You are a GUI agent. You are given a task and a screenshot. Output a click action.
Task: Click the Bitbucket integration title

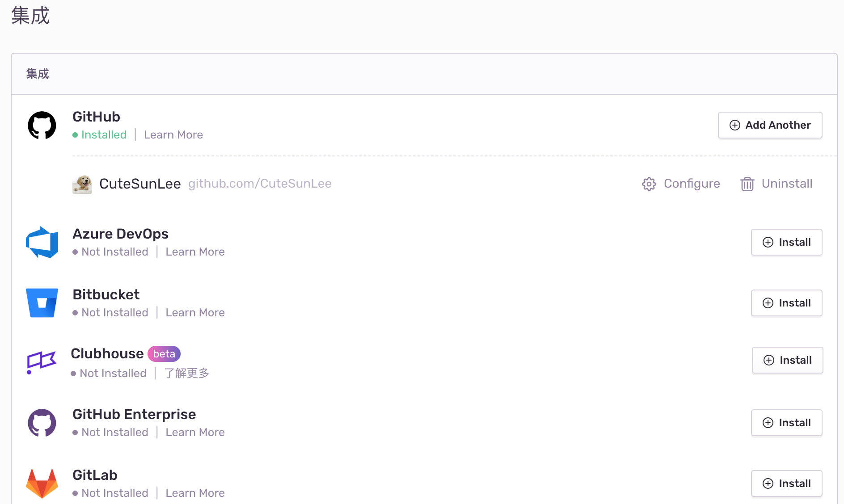coord(106,294)
